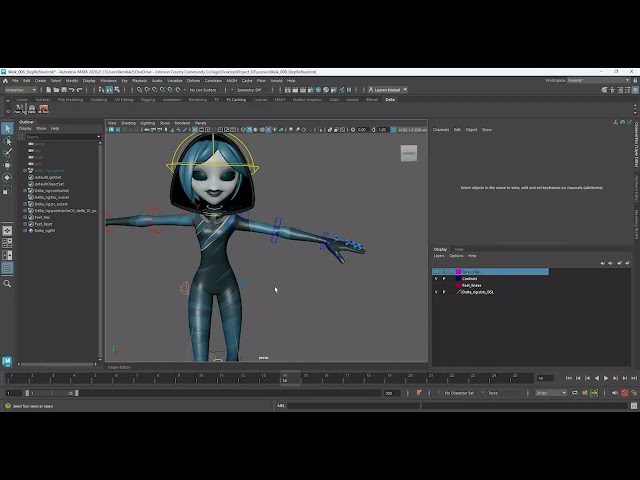The image size is (640, 480).
Task: Save the scene with the disk icon
Action: (x=64, y=90)
